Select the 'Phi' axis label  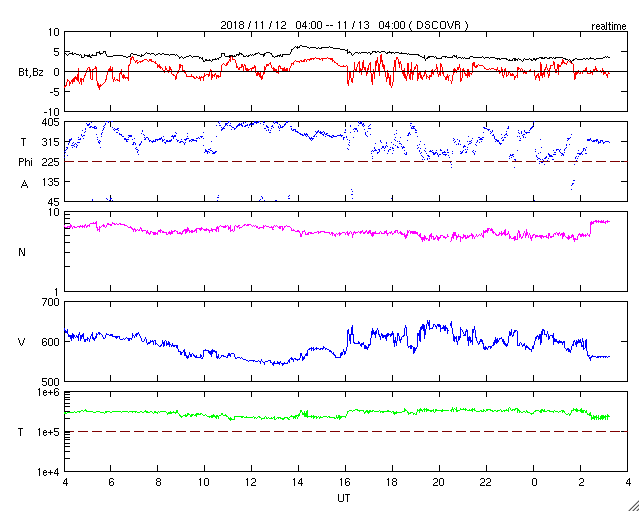25,163
